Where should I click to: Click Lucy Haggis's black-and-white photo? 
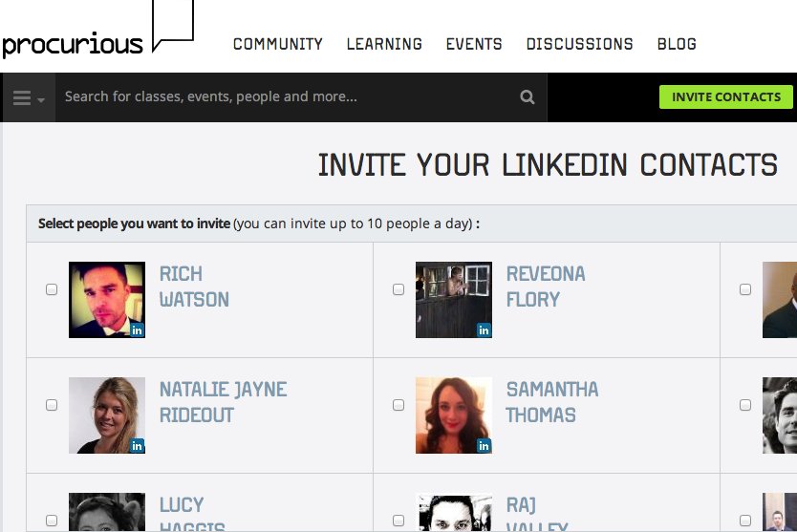(107, 512)
